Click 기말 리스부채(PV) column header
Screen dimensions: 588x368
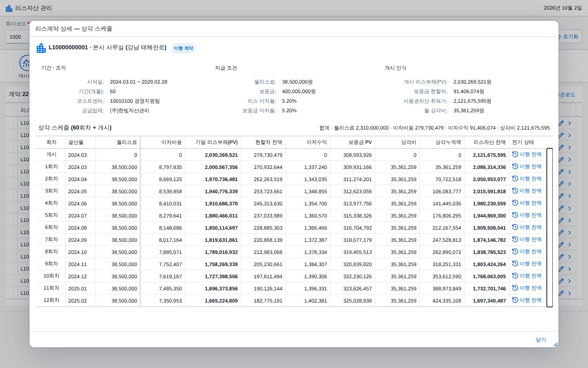213,142
